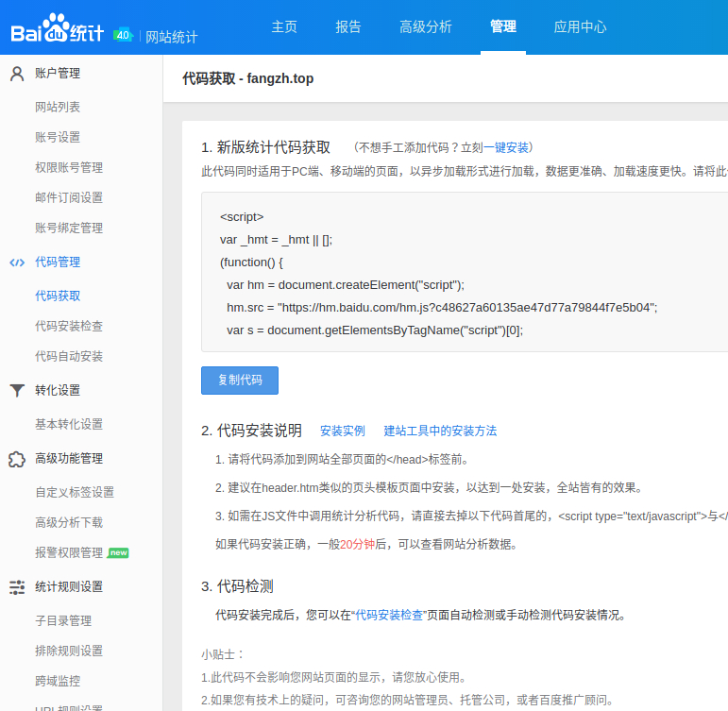Click the page title 代码获取 - fangzh.top
728x711 pixels.
(248, 79)
